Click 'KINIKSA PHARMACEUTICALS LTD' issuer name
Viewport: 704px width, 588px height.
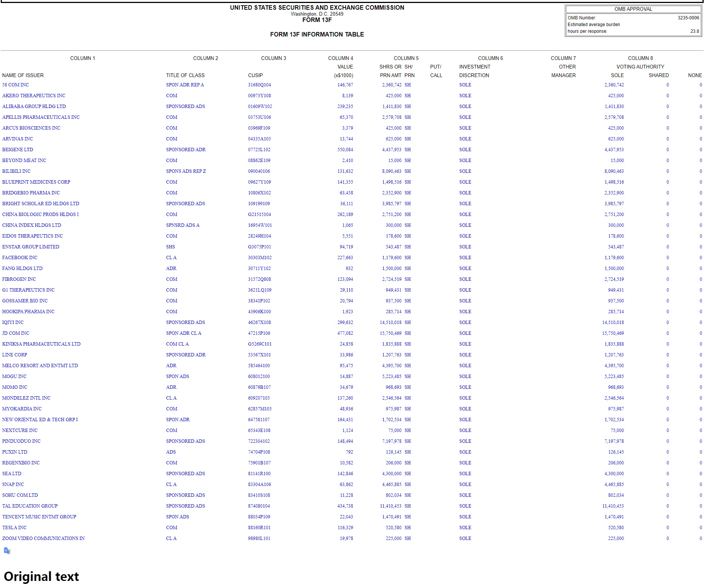click(x=41, y=344)
